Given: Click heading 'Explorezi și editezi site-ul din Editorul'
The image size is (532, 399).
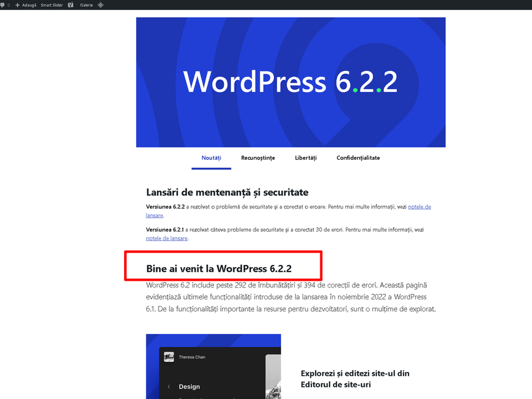Looking at the screenshot, I should [355, 379].
